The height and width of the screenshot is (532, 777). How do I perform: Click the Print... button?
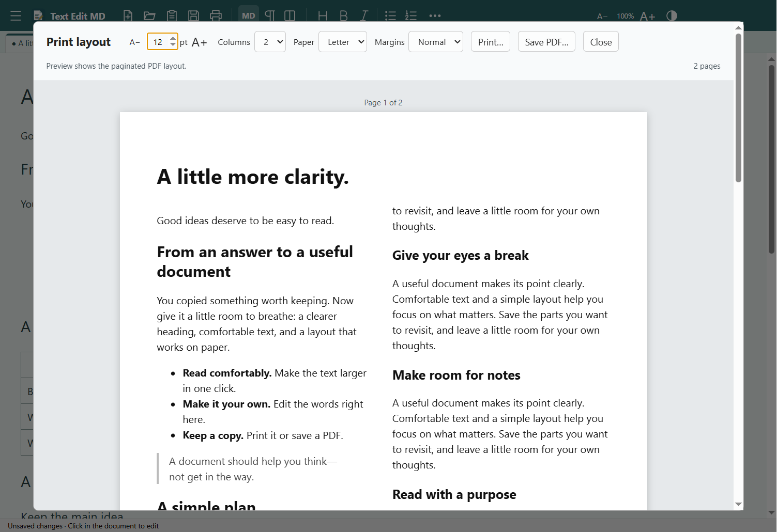tap(491, 42)
